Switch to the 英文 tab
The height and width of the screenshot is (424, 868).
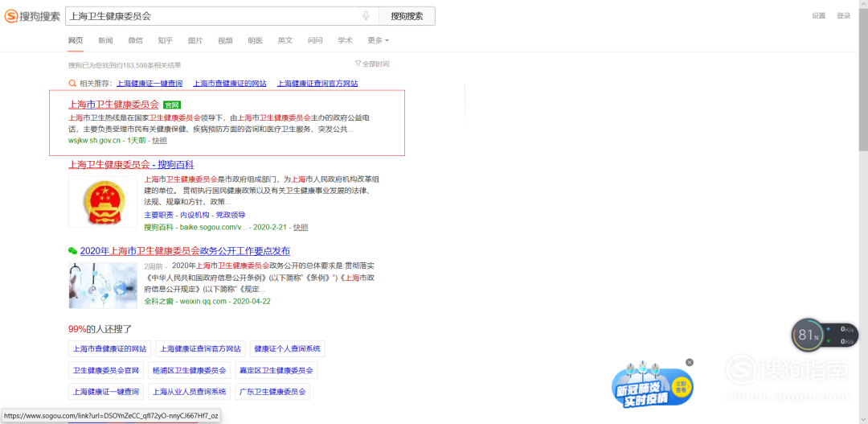(x=285, y=40)
